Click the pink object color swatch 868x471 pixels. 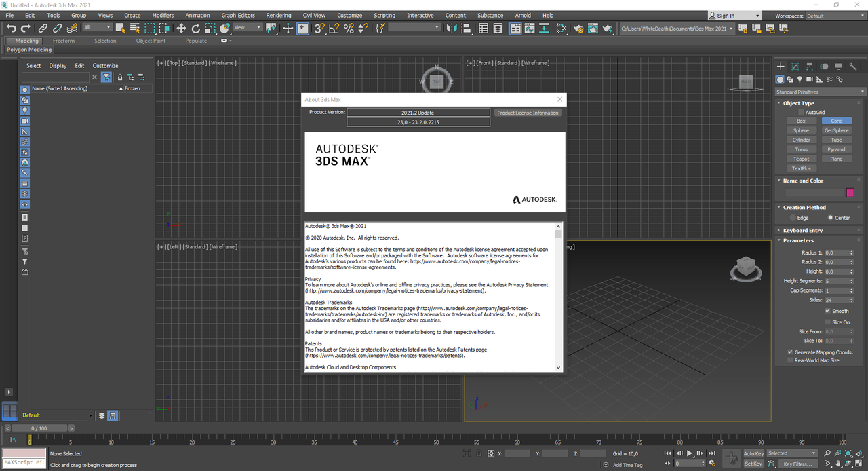(850, 193)
